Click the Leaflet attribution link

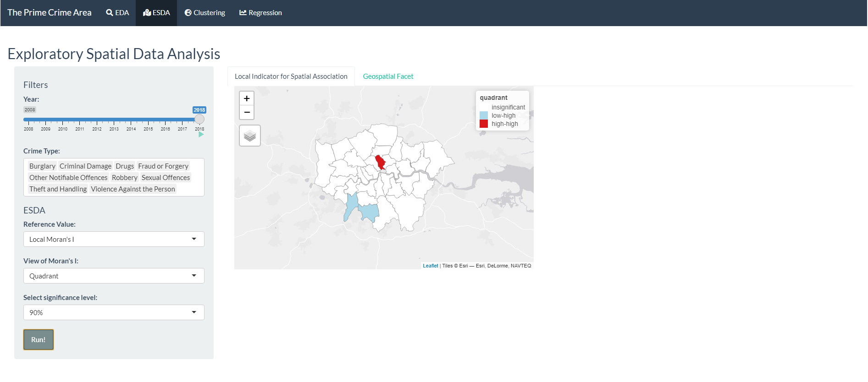point(430,266)
